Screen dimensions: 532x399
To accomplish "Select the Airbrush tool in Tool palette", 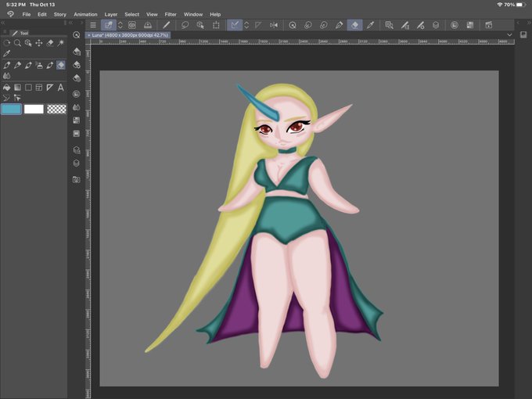I will click(x=39, y=65).
